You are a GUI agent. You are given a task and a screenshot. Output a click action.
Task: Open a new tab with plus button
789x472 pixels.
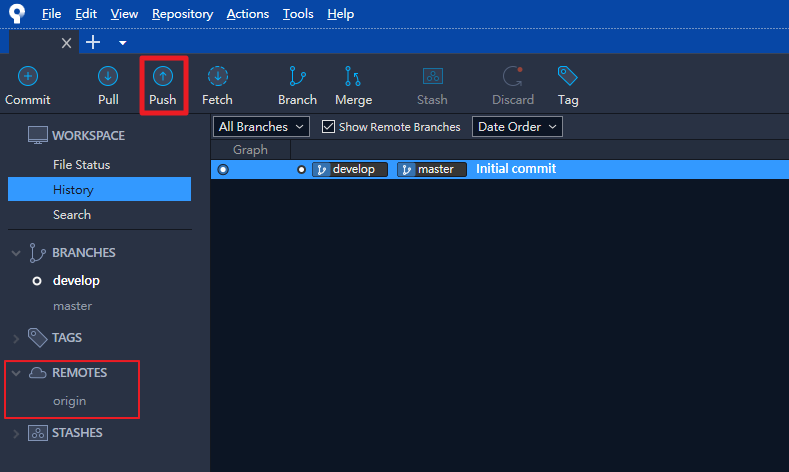[x=93, y=42]
